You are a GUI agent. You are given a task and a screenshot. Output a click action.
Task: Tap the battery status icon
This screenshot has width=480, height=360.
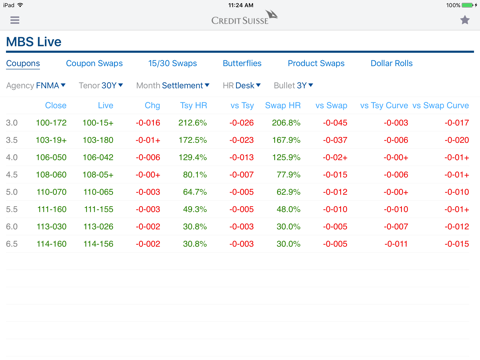[x=467, y=5]
